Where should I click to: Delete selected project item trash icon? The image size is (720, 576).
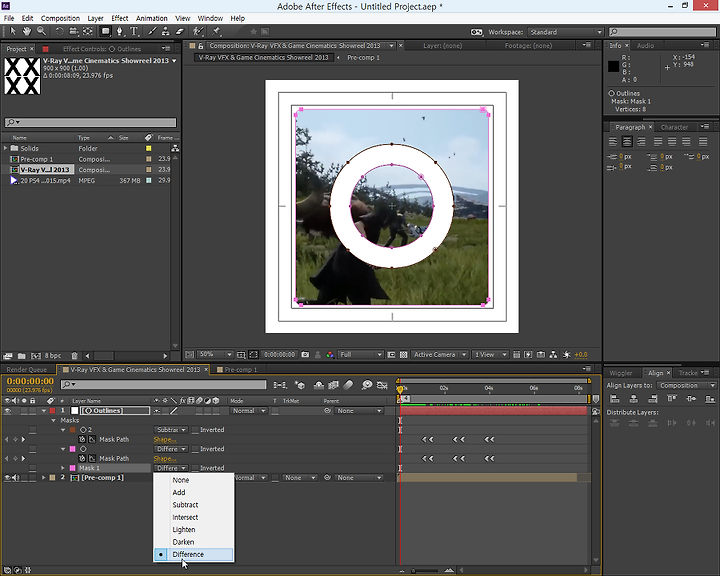pyautogui.click(x=74, y=356)
